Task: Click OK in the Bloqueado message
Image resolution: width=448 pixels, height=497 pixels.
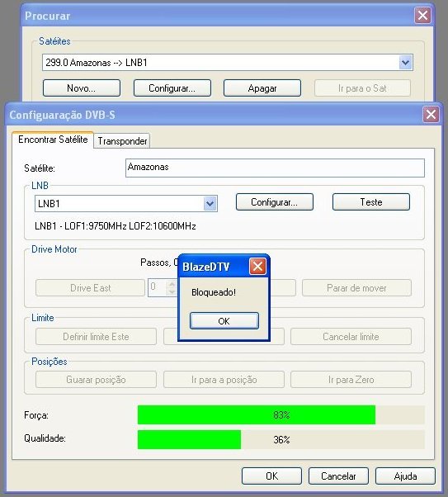Action: tap(224, 321)
